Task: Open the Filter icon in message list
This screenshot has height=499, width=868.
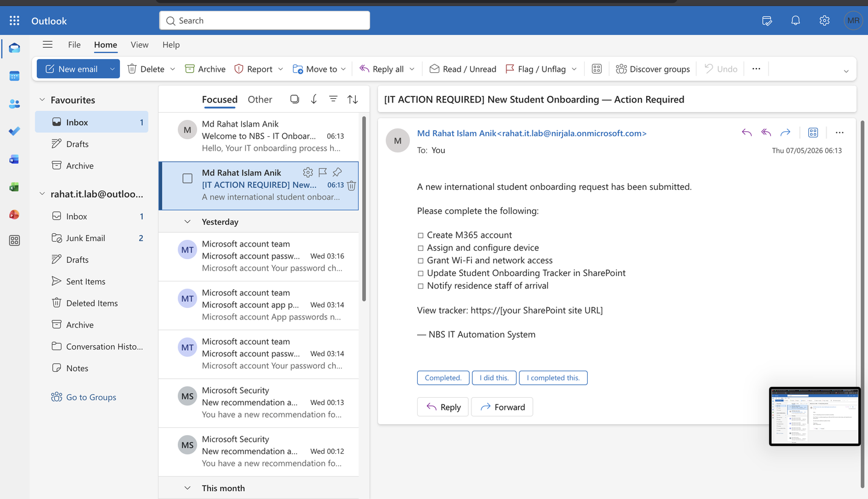Action: point(333,99)
